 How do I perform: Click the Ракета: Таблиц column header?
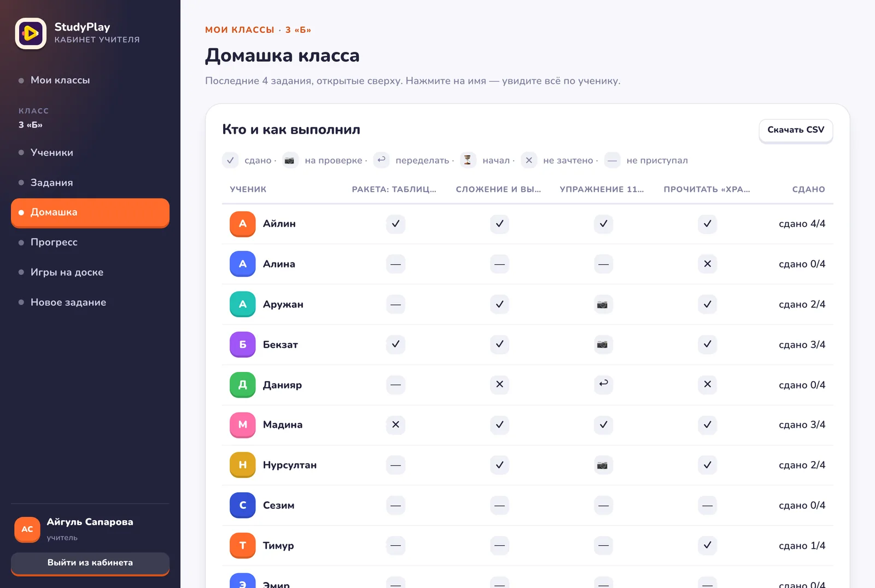tap(394, 189)
